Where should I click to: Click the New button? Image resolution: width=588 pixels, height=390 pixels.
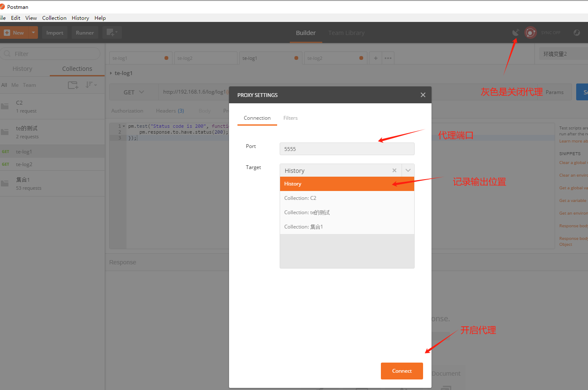click(14, 32)
